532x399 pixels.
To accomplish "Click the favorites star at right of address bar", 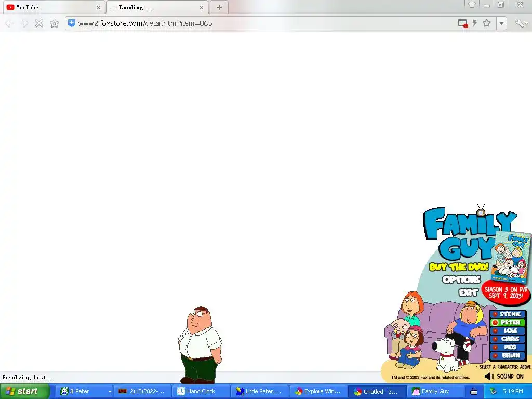I will tap(487, 23).
